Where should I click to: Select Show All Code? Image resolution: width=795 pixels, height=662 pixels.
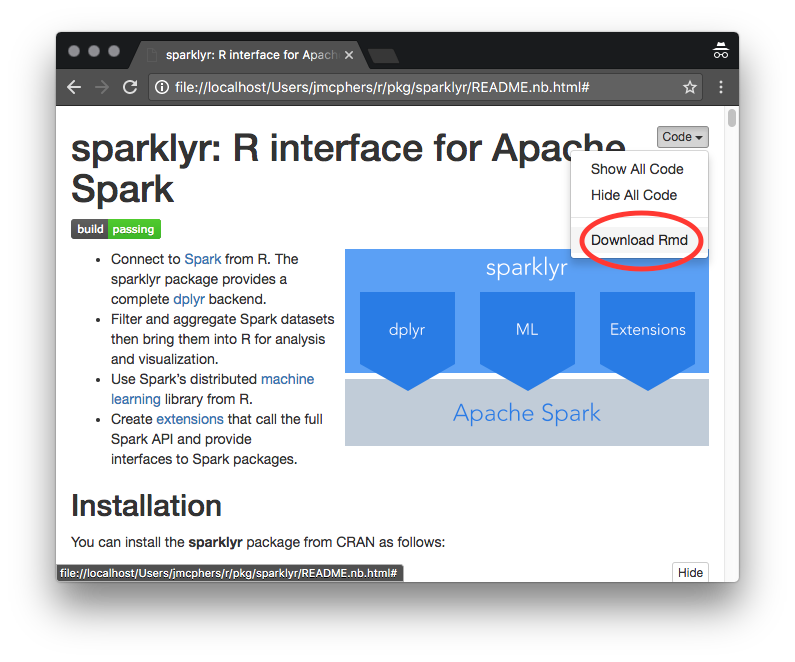click(637, 169)
